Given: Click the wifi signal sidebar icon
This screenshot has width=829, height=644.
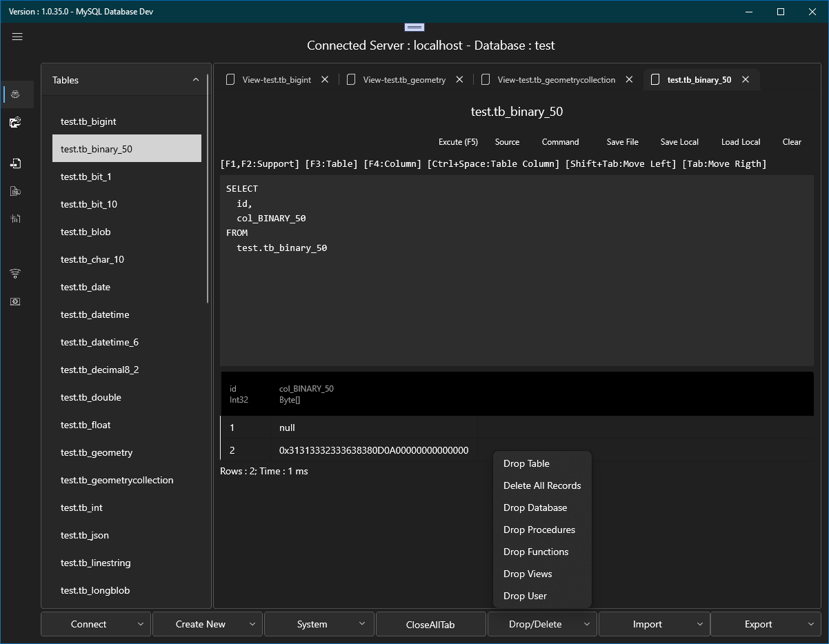Looking at the screenshot, I should click(x=15, y=274).
